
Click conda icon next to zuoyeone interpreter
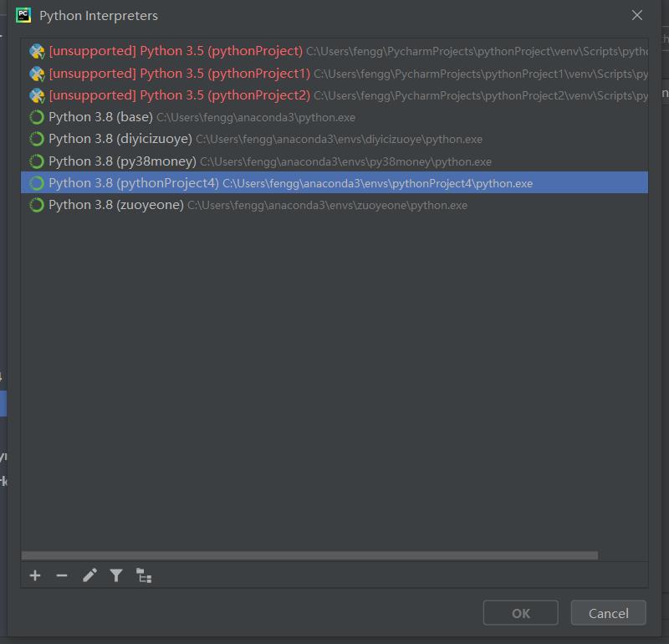(x=37, y=205)
